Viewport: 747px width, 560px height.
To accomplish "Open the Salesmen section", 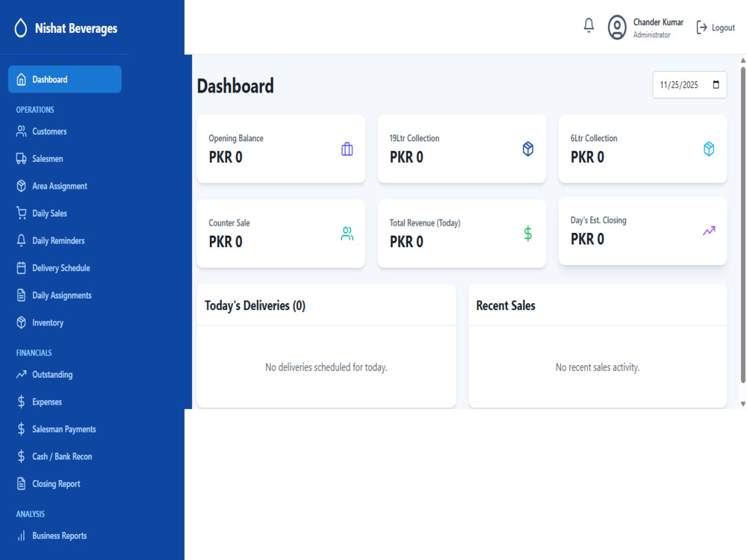I will point(48,158).
